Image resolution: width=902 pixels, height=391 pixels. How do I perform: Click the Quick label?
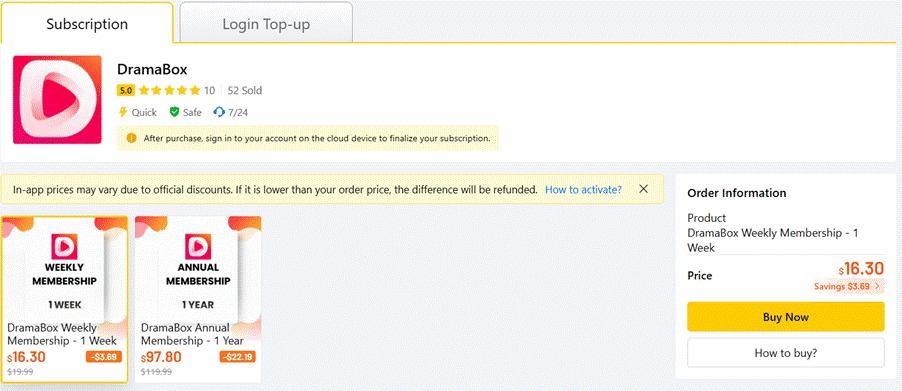pos(144,113)
